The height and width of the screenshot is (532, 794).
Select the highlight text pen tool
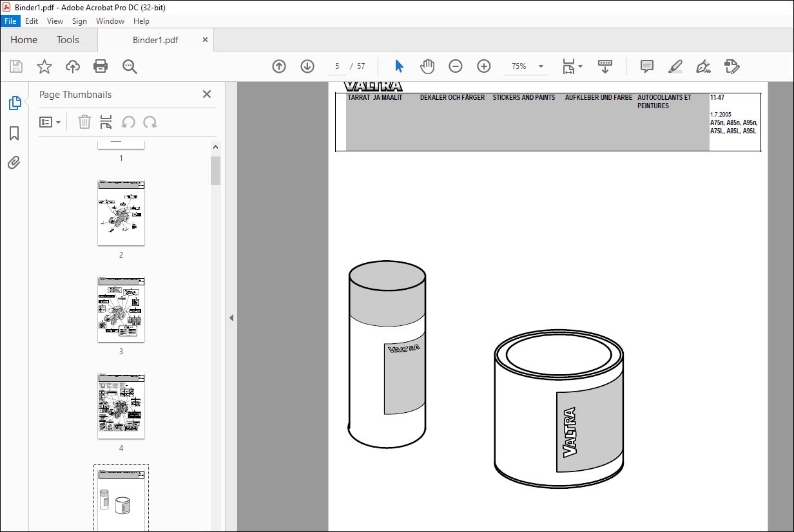click(x=675, y=66)
